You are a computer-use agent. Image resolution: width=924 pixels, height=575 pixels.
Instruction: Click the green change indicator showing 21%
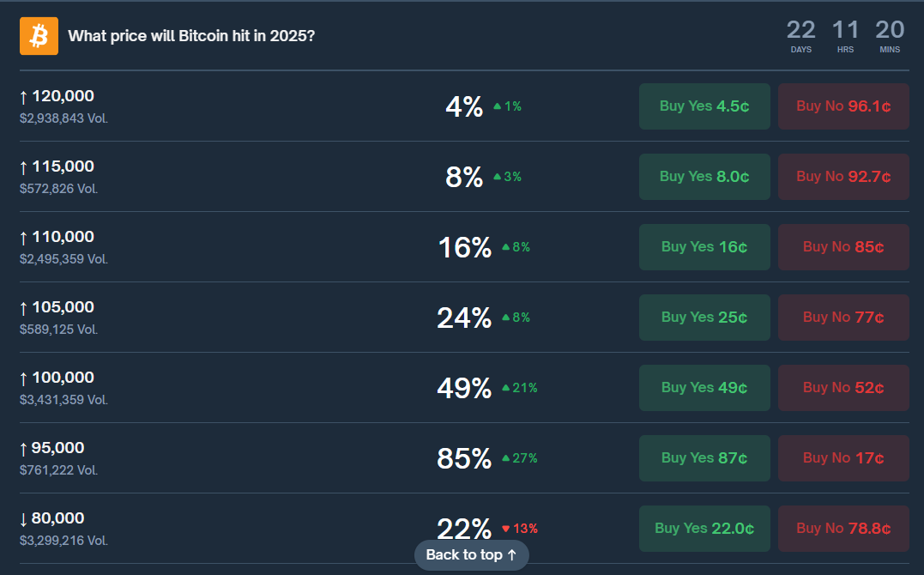tap(520, 389)
